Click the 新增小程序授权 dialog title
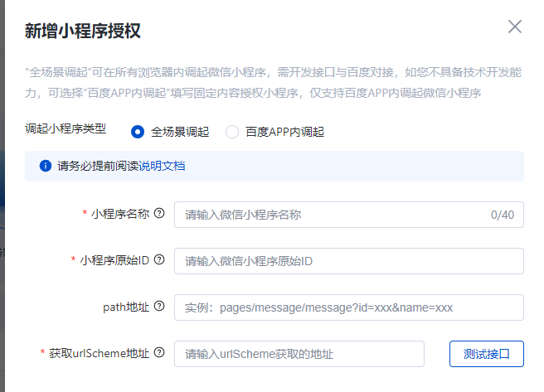Image resolution: width=544 pixels, height=392 pixels. (83, 31)
